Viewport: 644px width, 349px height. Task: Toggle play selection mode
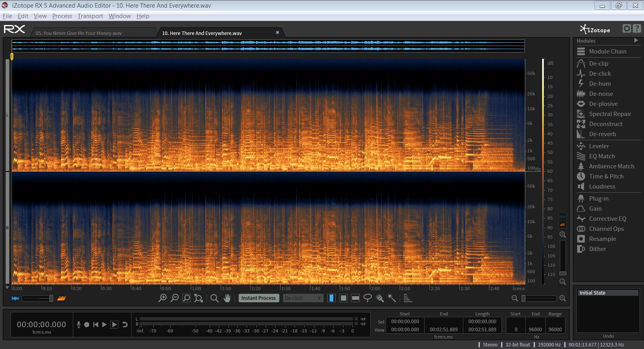(x=114, y=324)
